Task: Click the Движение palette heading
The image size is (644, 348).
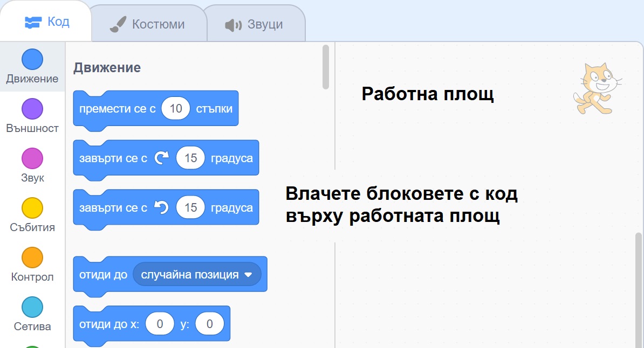Action: pos(107,67)
